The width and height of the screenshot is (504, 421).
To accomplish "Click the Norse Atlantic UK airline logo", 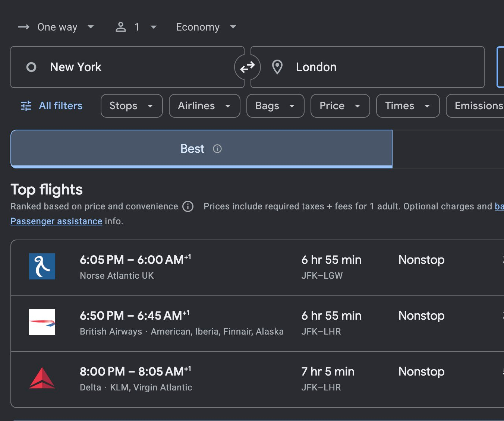I will tap(42, 266).
